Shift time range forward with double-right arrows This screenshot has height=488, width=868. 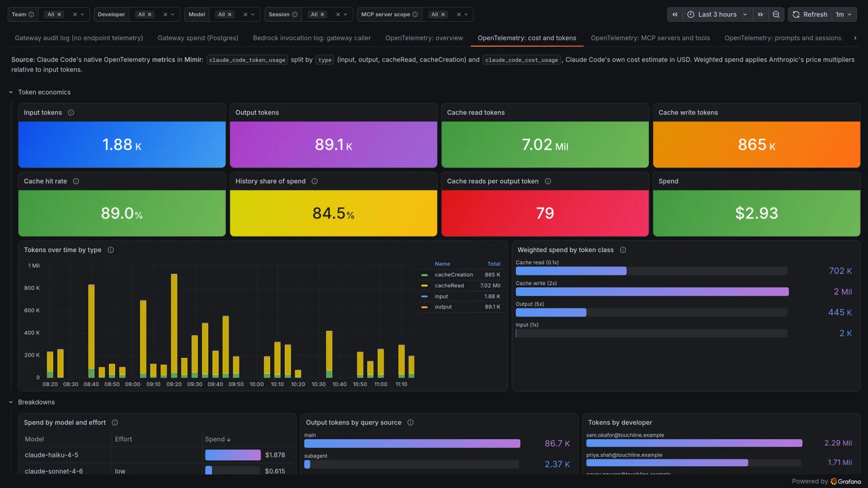coord(760,15)
